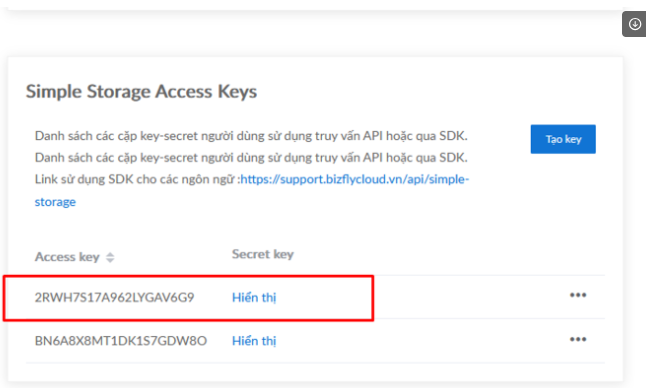Open the support.bizflycloud.vn SDK link

[354, 180]
